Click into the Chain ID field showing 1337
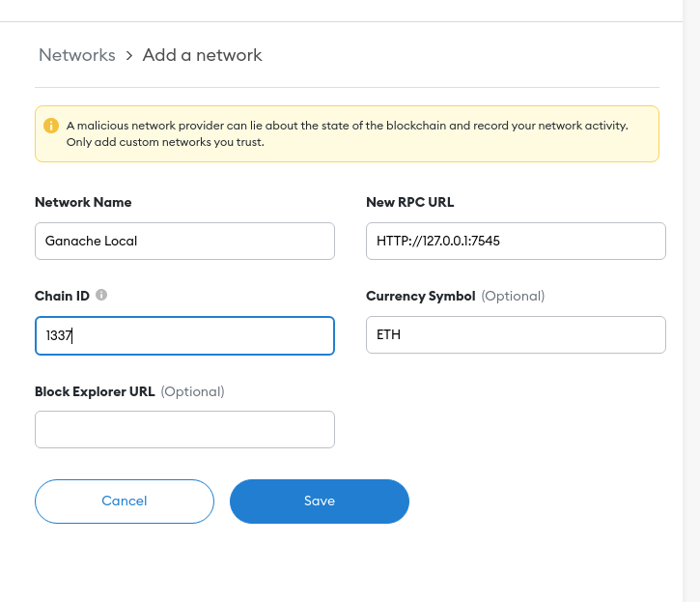This screenshot has width=700, height=602. (x=184, y=335)
